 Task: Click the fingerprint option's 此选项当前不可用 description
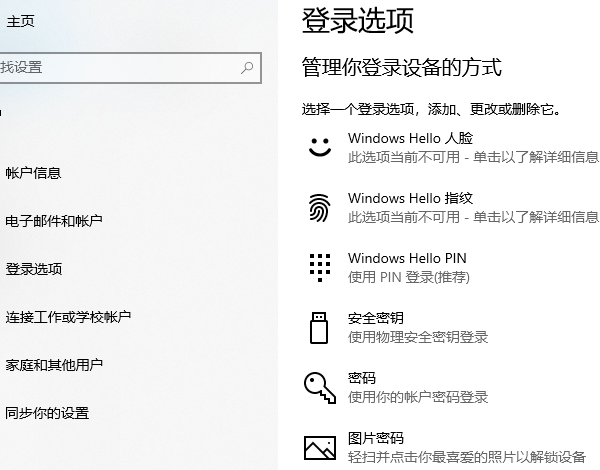[x=473, y=217]
